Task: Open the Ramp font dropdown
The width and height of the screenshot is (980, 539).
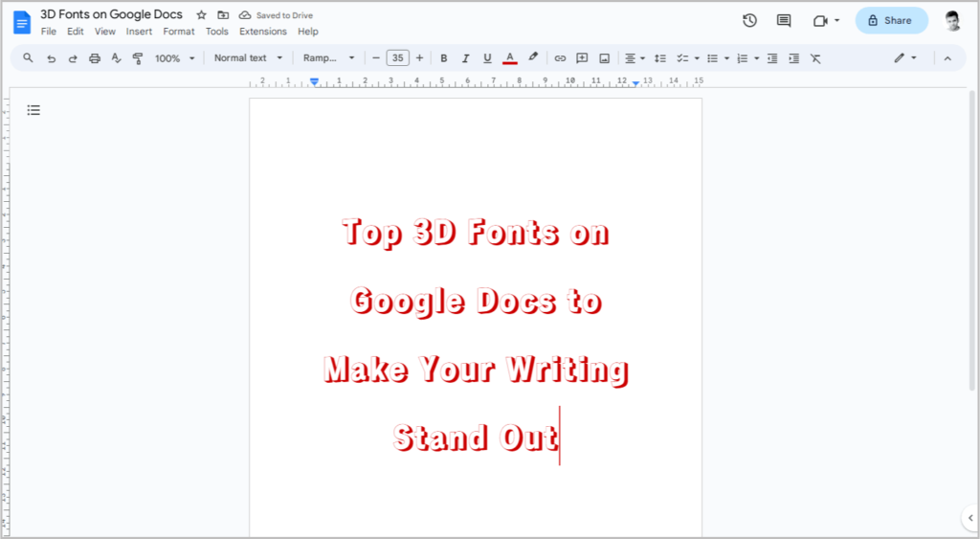Action: pos(329,57)
